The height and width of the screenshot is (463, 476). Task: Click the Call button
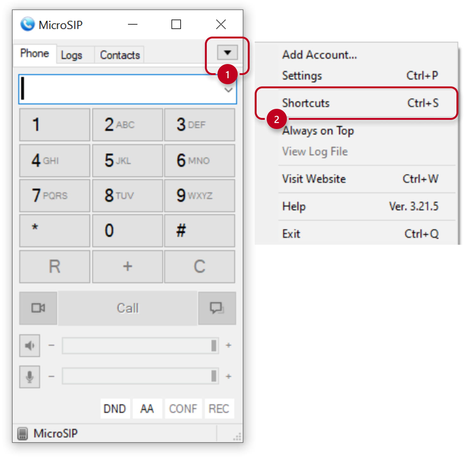tap(128, 308)
